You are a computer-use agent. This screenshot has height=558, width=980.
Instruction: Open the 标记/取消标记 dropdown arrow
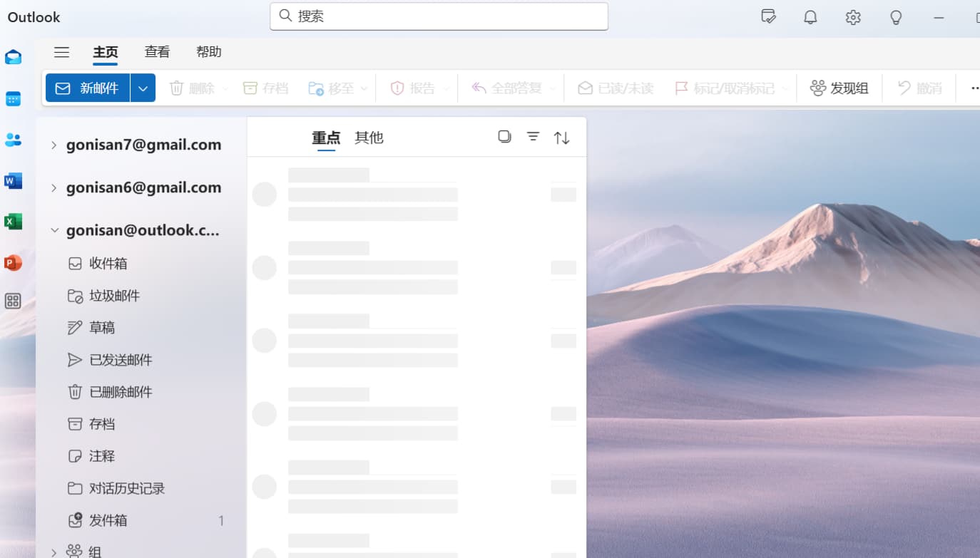click(785, 89)
